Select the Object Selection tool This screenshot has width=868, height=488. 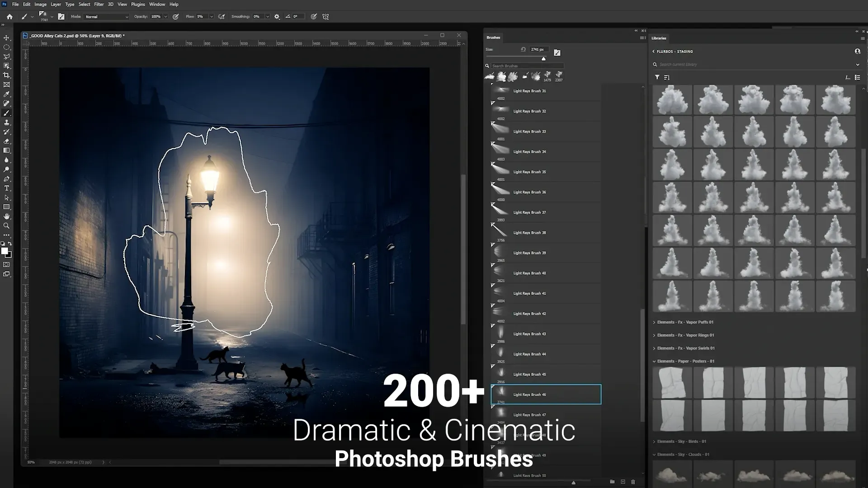point(6,66)
